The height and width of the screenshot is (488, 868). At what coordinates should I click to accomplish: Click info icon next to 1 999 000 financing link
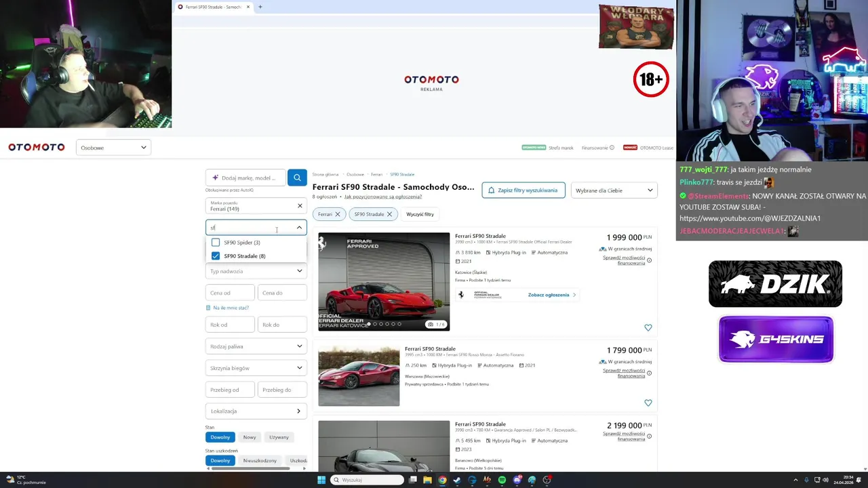[x=649, y=260]
